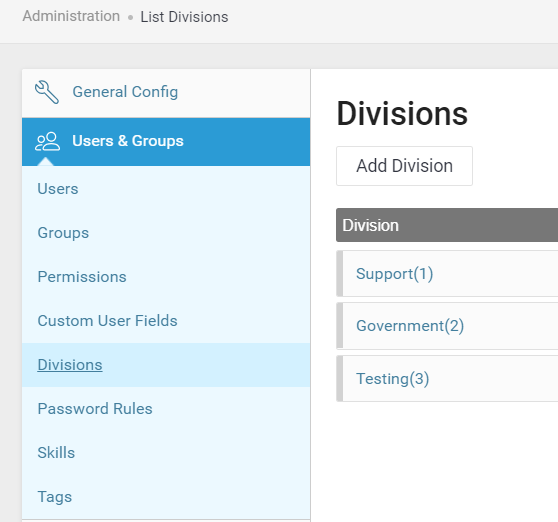This screenshot has height=522, width=558.
Task: Open Custom User Fields page
Action: 107,321
